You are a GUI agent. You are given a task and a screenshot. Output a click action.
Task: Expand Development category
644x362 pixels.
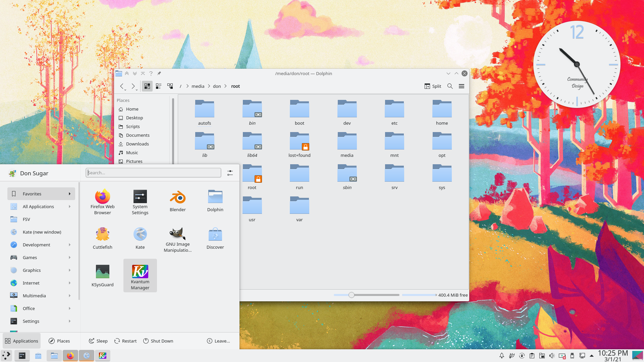(41, 245)
